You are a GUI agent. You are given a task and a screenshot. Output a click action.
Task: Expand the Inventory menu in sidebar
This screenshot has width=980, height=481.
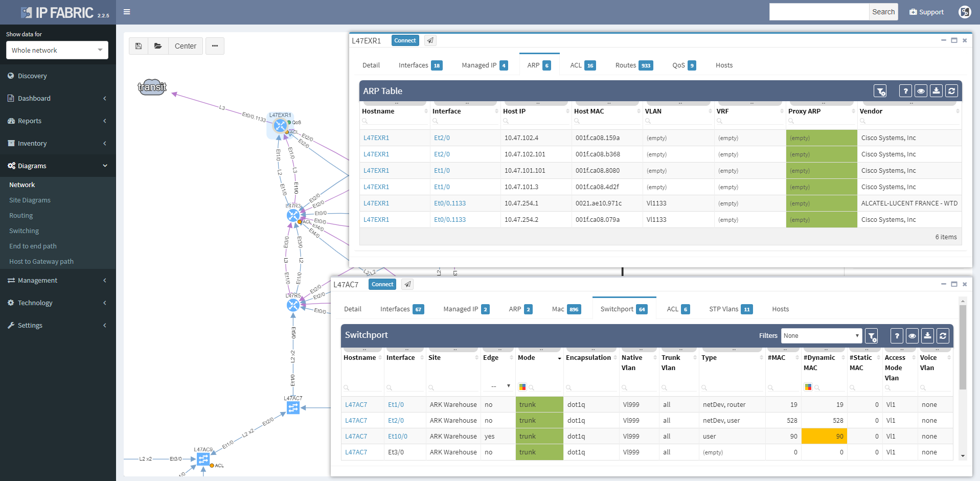click(x=58, y=143)
